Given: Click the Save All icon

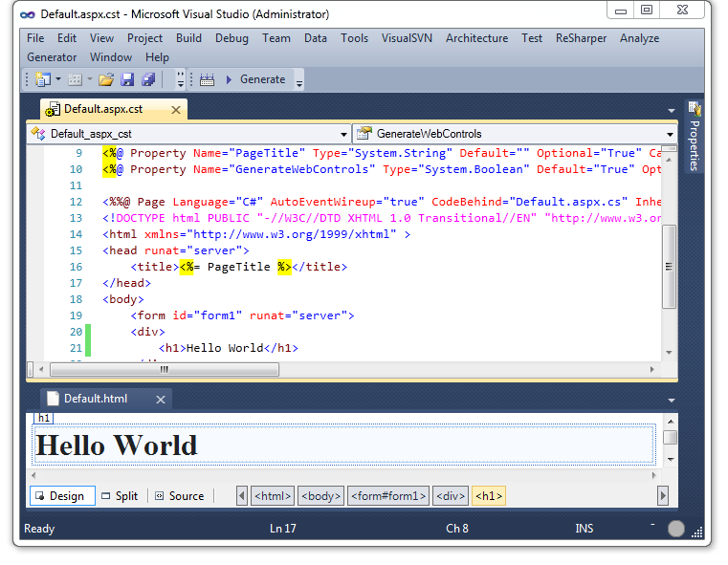Looking at the screenshot, I should (148, 79).
